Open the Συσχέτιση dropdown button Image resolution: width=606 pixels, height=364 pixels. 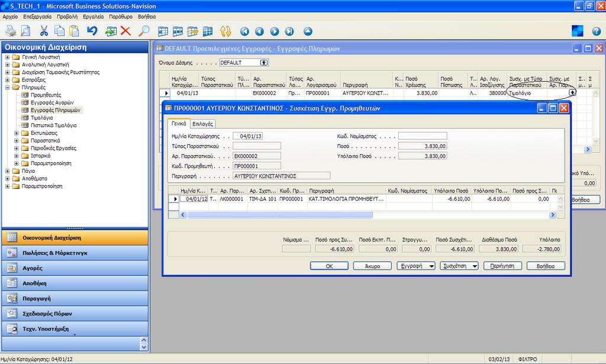pos(459,266)
